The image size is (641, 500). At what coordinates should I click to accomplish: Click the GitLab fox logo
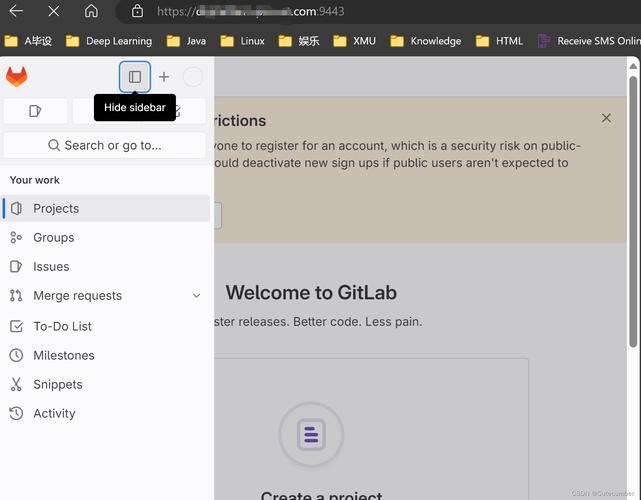click(16, 76)
